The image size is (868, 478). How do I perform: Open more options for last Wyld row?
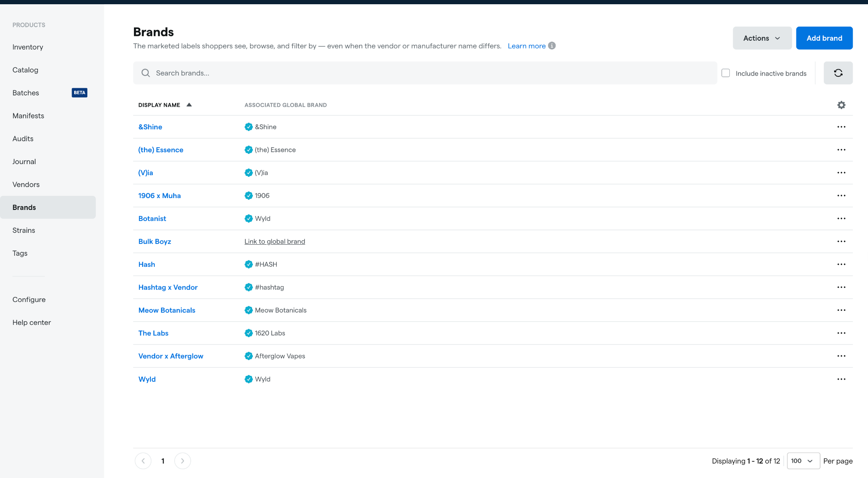tap(841, 379)
